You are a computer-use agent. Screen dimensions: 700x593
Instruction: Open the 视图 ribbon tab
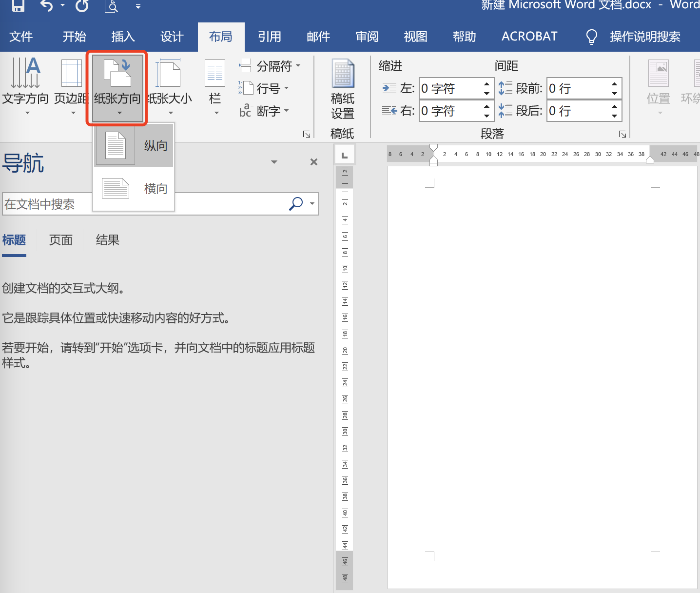click(416, 37)
